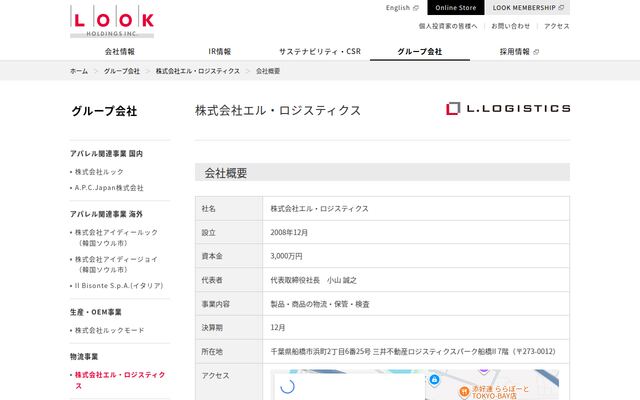Open 採用情報 menu item
Screen dimensions: 640x400
(515, 52)
